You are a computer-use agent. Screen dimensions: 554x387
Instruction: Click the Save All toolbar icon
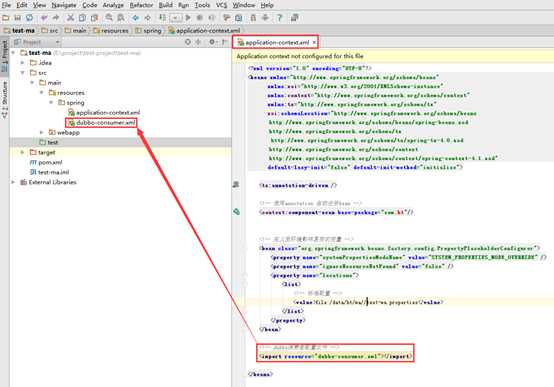(17, 18)
